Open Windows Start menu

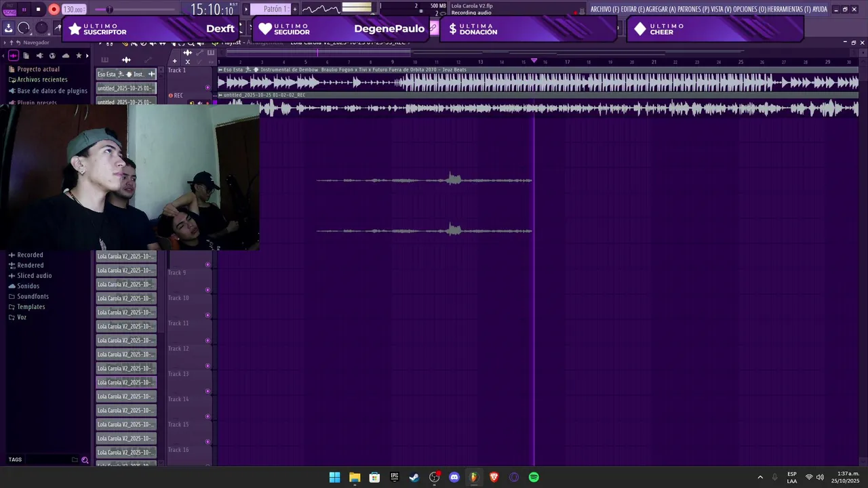[x=334, y=477]
